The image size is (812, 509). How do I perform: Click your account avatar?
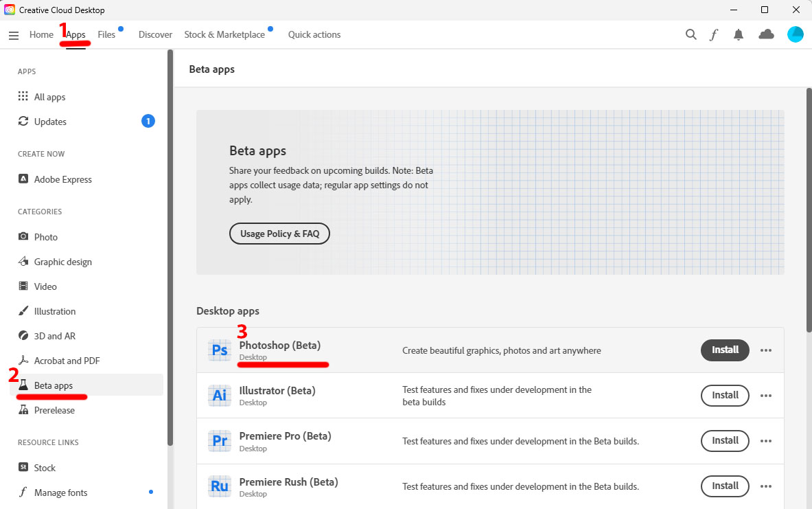[795, 34]
